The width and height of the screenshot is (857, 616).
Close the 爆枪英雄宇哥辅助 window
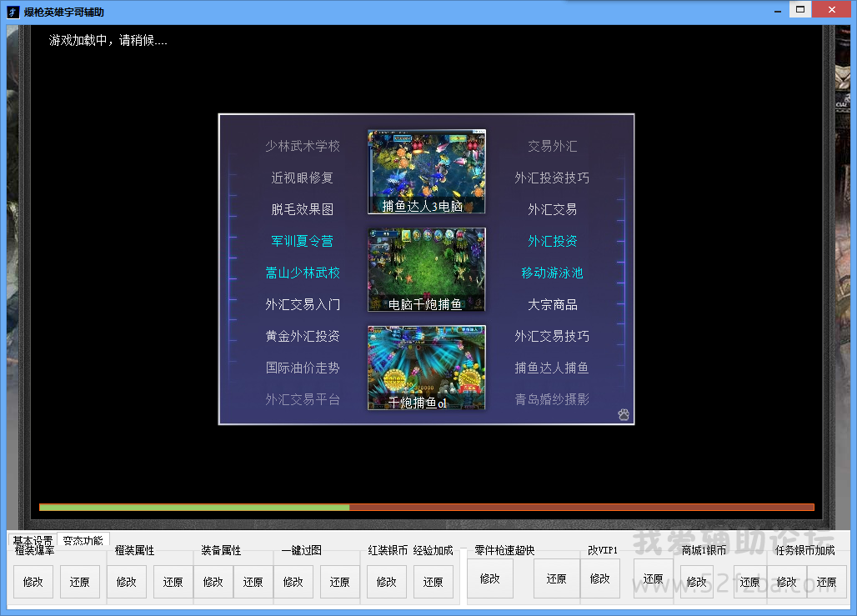pyautogui.click(x=832, y=9)
